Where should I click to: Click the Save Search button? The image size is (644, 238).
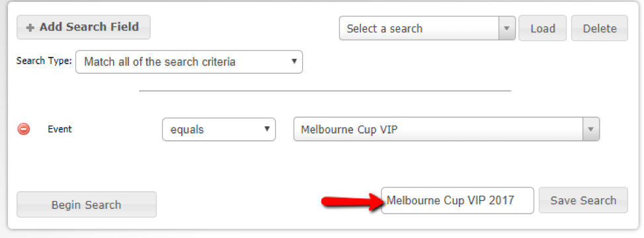point(583,200)
